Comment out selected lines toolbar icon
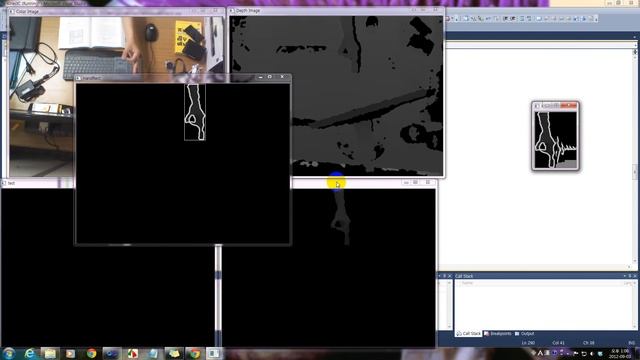640x360 pixels. point(522,18)
